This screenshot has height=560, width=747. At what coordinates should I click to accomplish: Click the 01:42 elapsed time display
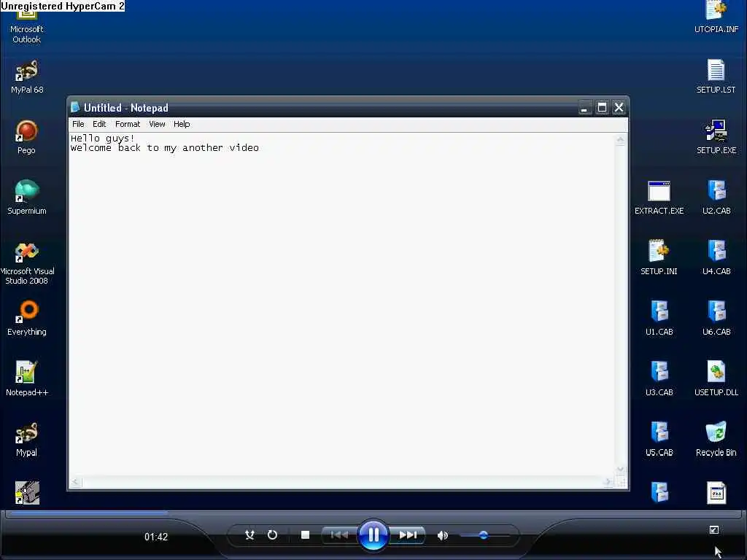156,537
